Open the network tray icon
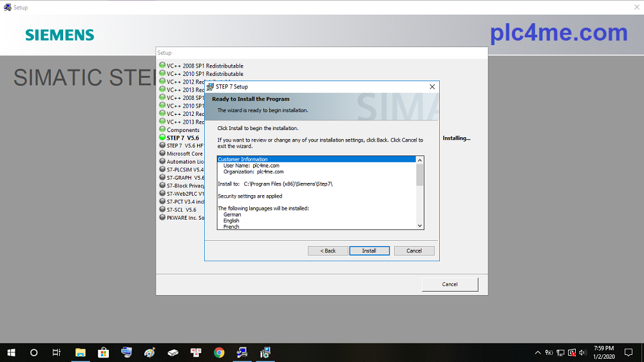644x362 pixels. click(x=560, y=352)
